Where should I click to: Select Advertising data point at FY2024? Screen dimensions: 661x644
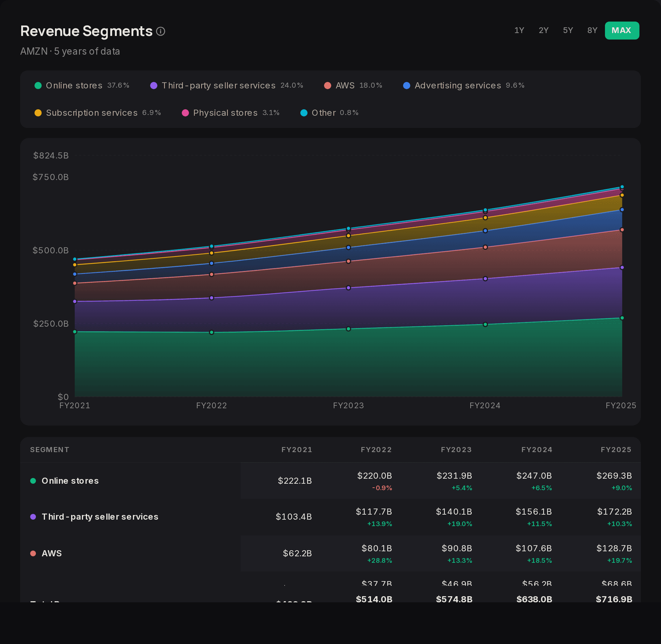(x=485, y=231)
